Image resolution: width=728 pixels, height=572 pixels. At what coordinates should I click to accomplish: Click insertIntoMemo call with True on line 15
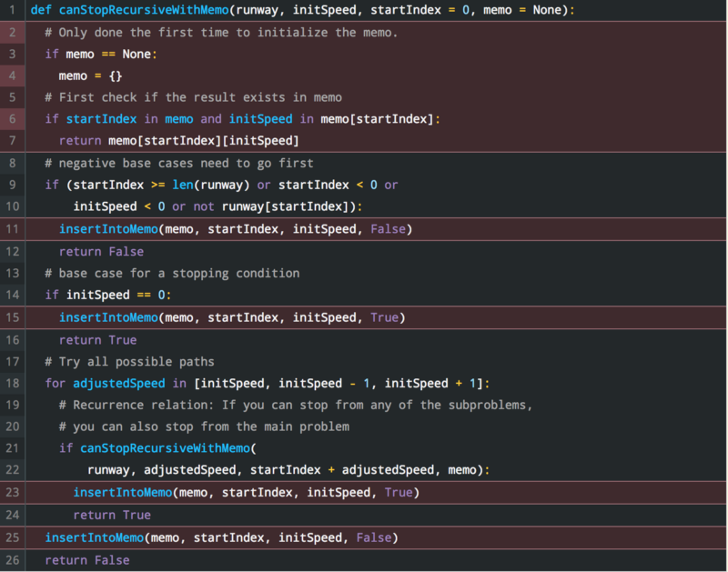click(232, 317)
